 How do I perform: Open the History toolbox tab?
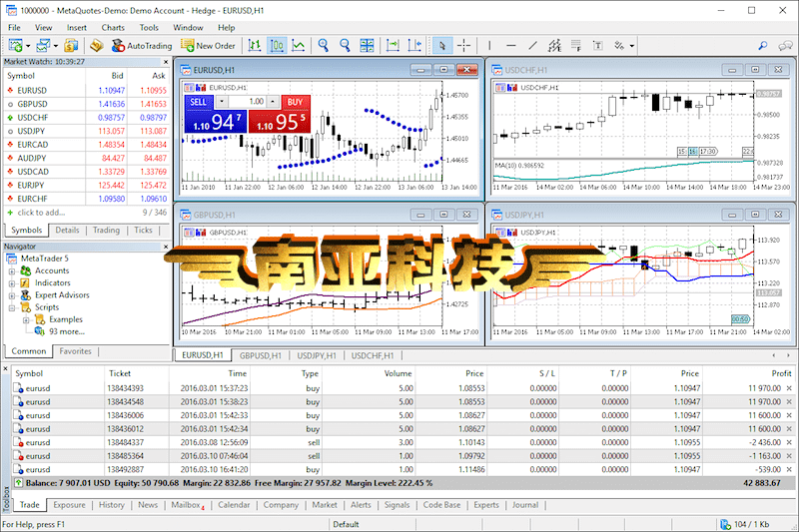pyautogui.click(x=112, y=505)
